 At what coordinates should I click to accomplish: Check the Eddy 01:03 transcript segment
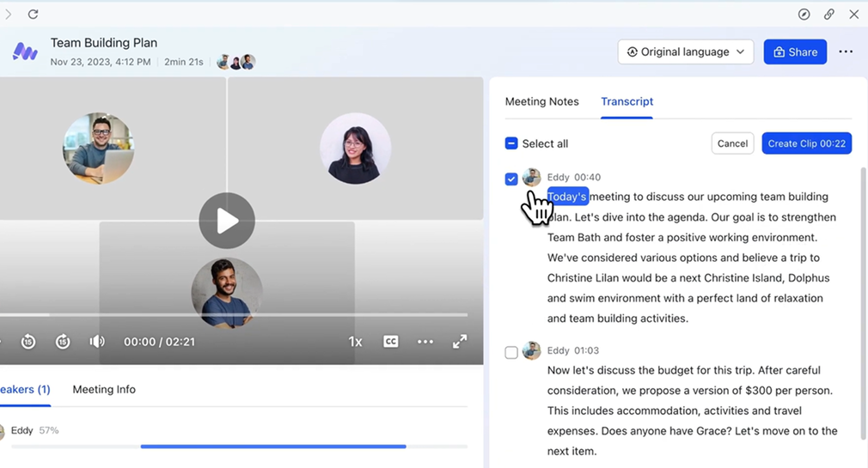tap(511, 352)
